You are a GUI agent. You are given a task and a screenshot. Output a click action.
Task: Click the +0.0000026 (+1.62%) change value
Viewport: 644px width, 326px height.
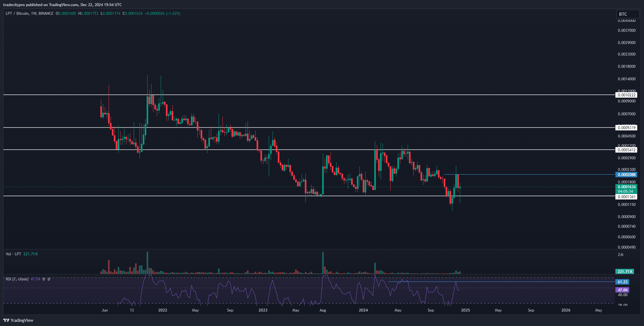point(162,13)
